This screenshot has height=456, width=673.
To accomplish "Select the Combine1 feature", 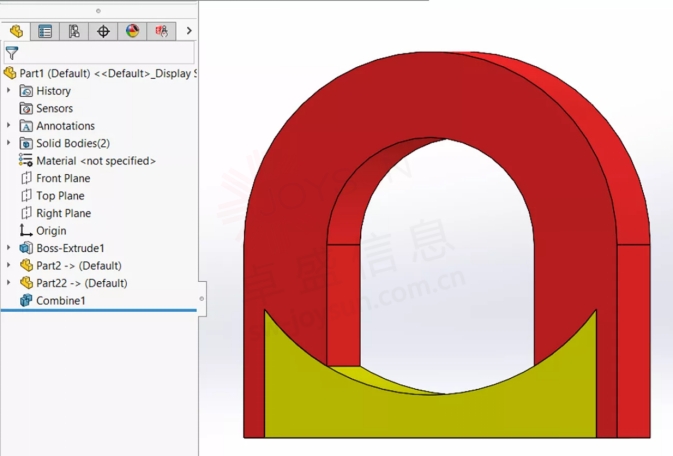I will click(60, 301).
